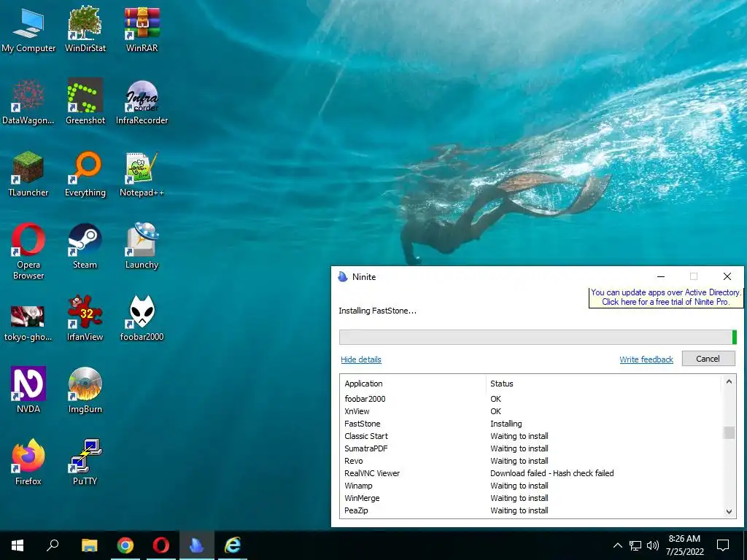The width and height of the screenshot is (747, 560).
Task: Launch WinDirStat from the desktop
Action: click(x=85, y=29)
